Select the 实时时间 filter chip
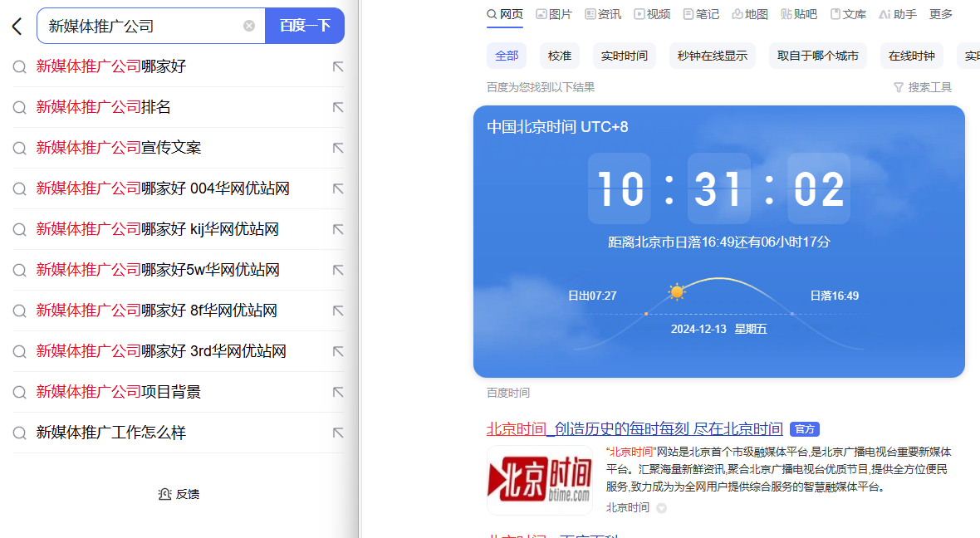 (625, 56)
